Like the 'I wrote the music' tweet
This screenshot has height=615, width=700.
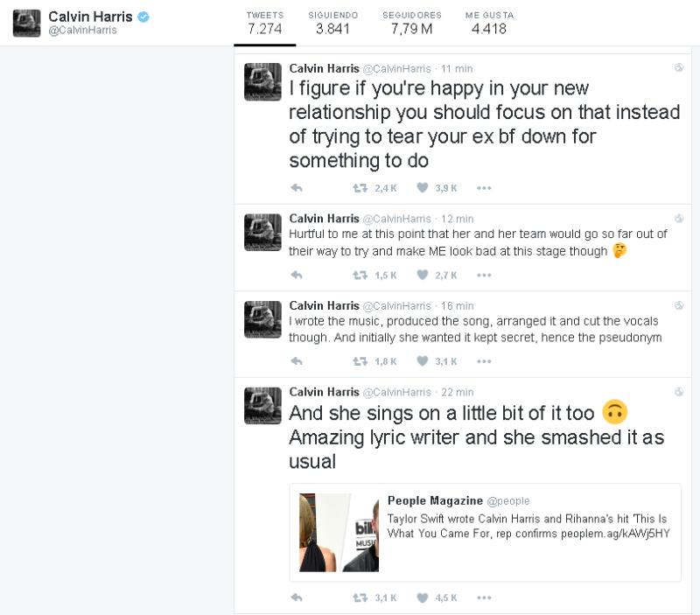pos(422,360)
